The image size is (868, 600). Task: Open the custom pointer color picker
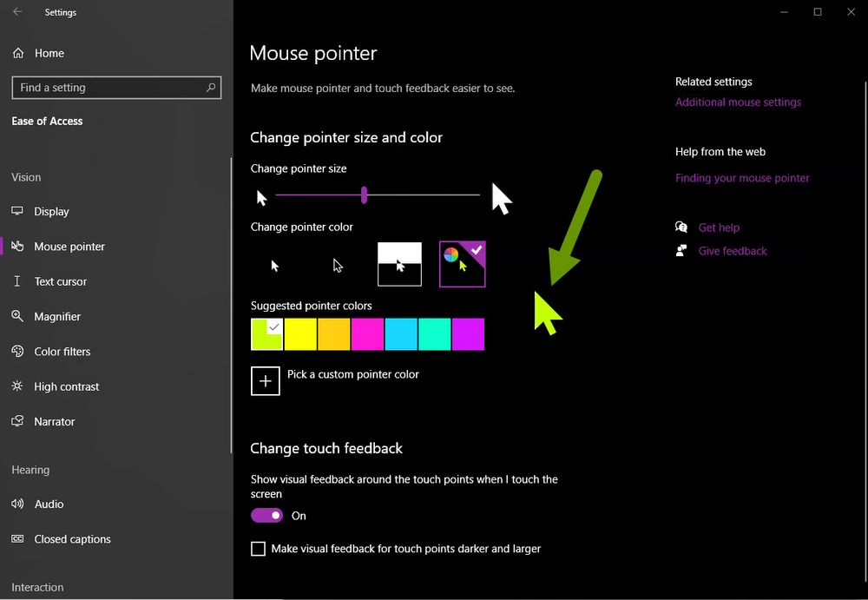point(266,380)
